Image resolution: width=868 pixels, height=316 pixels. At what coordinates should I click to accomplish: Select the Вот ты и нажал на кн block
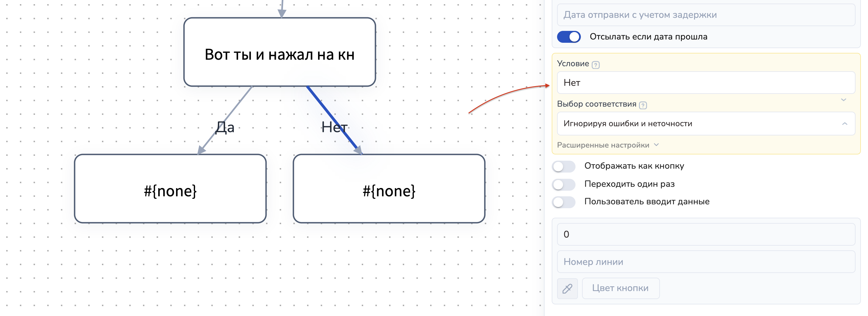pos(279,52)
